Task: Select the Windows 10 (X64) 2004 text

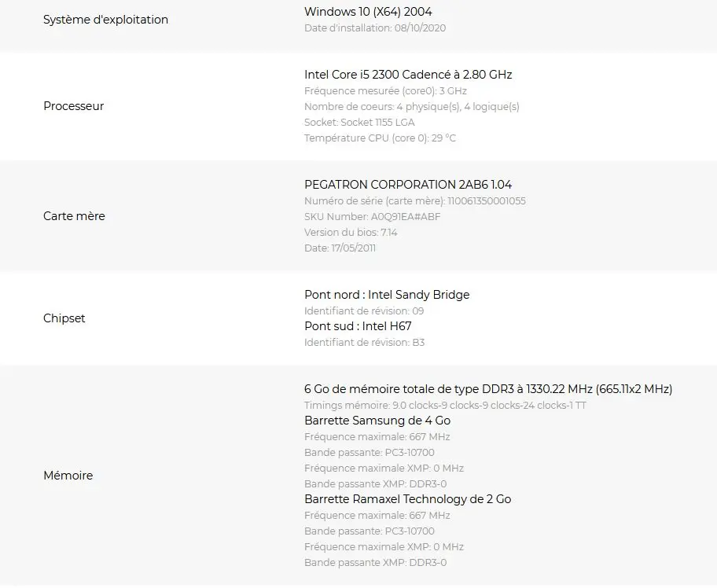Action: tap(368, 12)
